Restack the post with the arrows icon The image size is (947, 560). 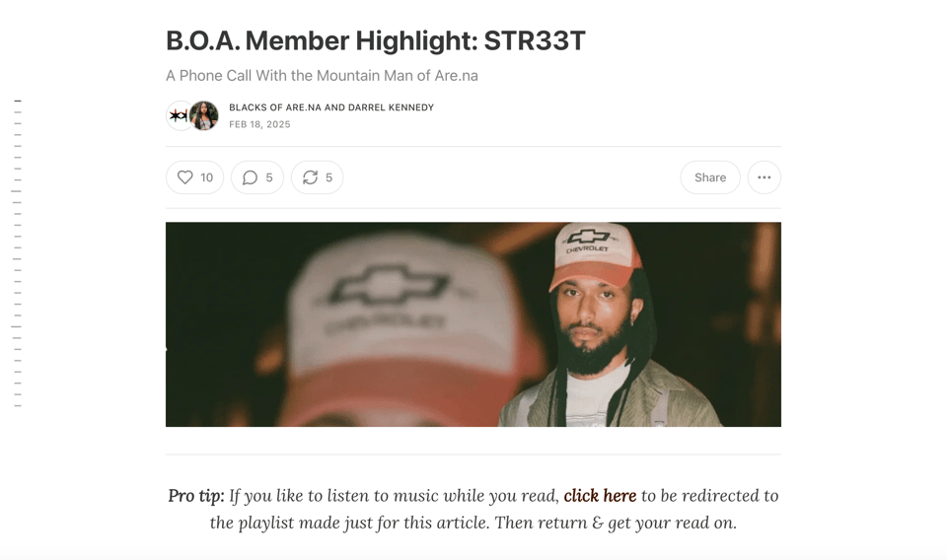(310, 177)
